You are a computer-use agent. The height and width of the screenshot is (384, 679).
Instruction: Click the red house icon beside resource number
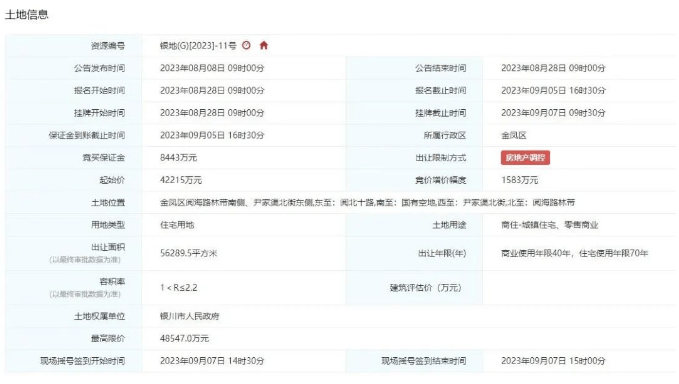[264, 45]
